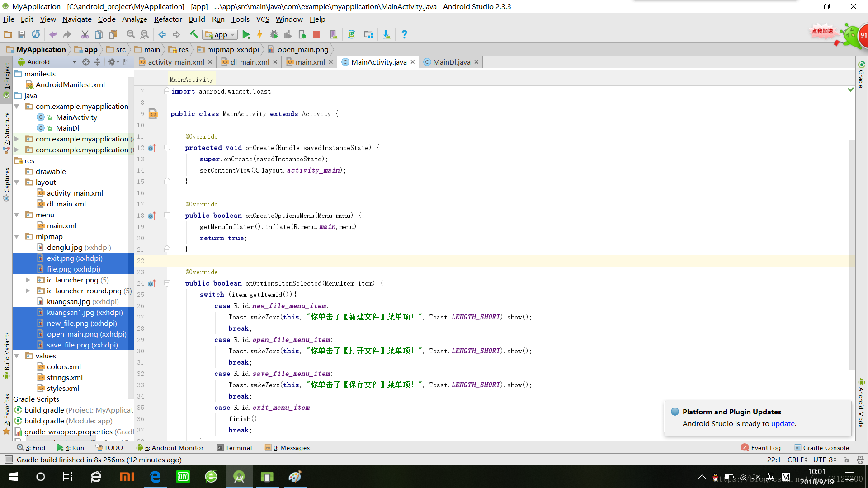Open the Android project view dropdown

(x=47, y=62)
